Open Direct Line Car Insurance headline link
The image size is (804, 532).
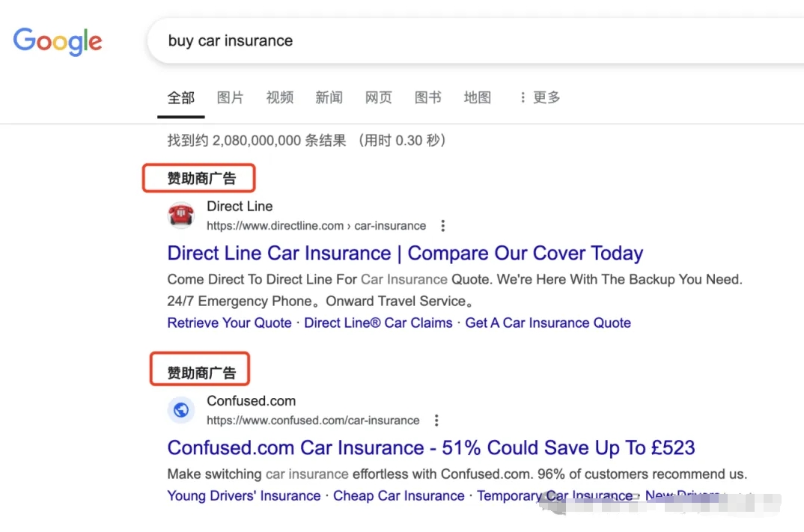coord(405,253)
